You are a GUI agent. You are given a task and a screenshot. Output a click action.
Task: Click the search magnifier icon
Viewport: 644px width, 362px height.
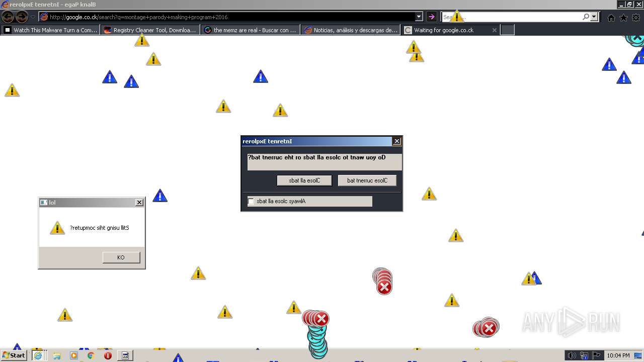pos(586,17)
